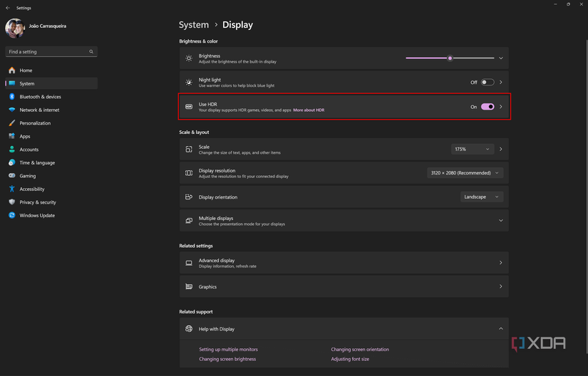Click the Windows Update arrows icon
This screenshot has height=376, width=588.
[12, 215]
